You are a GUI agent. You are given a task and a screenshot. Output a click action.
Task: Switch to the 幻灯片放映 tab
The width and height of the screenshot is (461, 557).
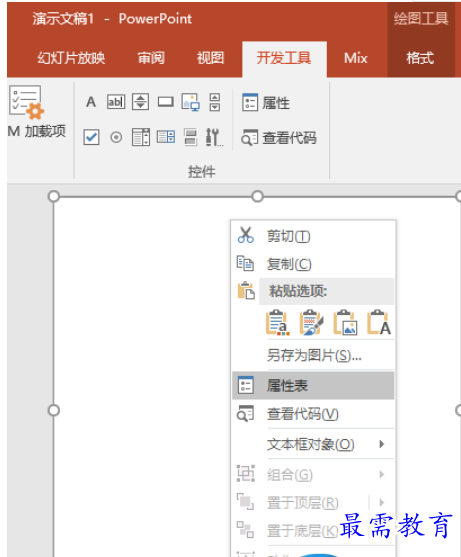[x=71, y=58]
